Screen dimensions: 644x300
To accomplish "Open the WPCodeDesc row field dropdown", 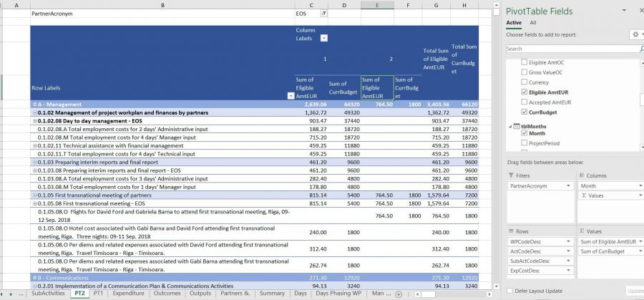I will pyautogui.click(x=569, y=241).
